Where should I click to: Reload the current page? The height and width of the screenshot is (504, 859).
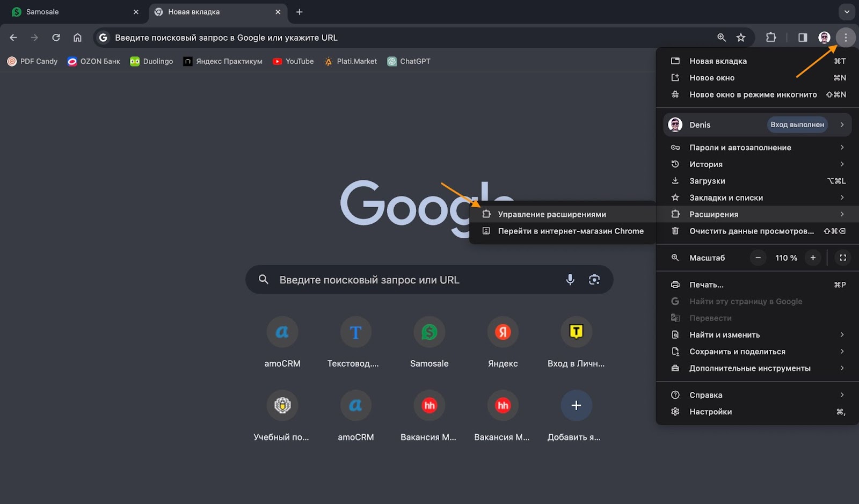point(56,38)
